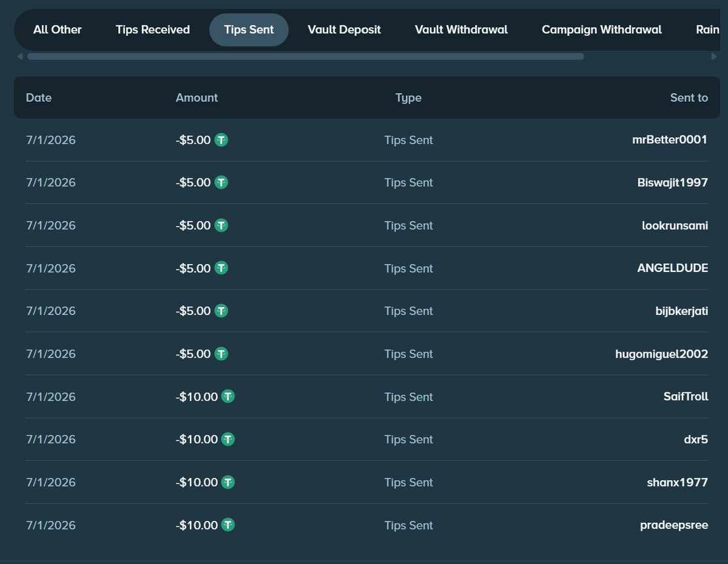728x564 pixels.
Task: Click Tips Sent type in the bijbkerjati row
Action: pos(408,311)
